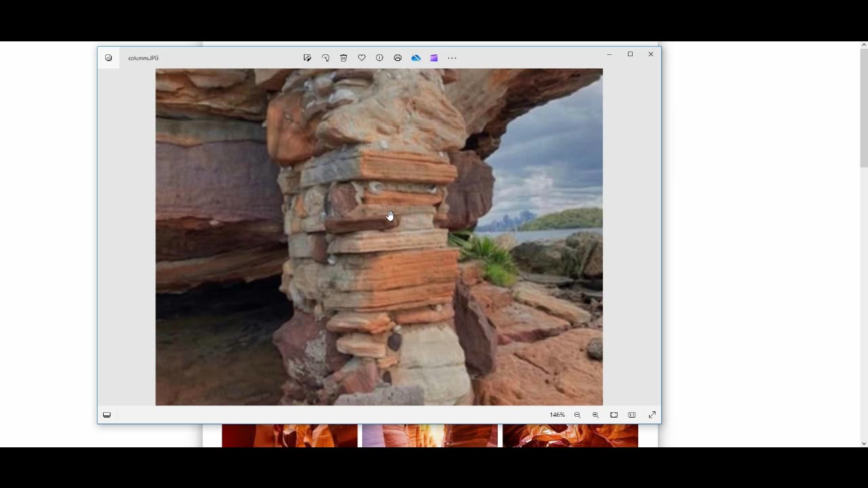Delete the photo with trash icon
Image resolution: width=868 pixels, height=488 pixels.
tap(344, 58)
